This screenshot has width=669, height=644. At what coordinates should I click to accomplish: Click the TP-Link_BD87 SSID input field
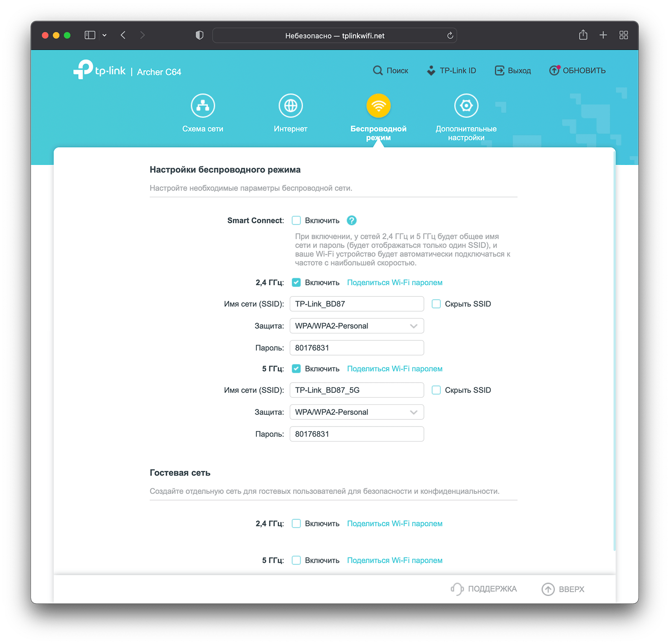tap(357, 304)
